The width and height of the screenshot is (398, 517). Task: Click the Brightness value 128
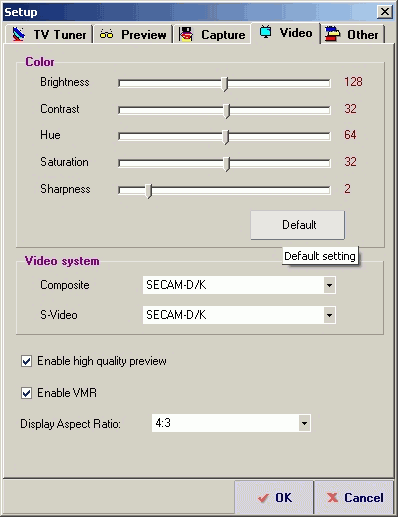pyautogui.click(x=353, y=82)
